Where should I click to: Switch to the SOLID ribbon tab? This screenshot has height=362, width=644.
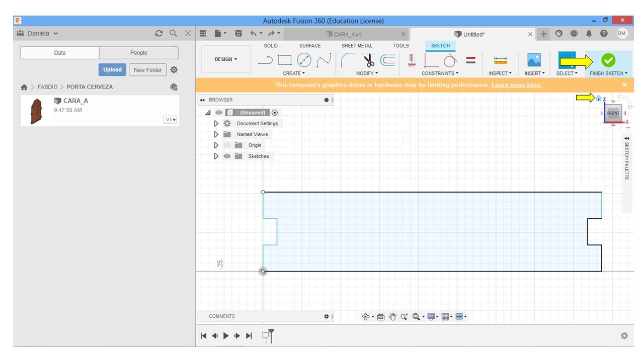click(271, 46)
